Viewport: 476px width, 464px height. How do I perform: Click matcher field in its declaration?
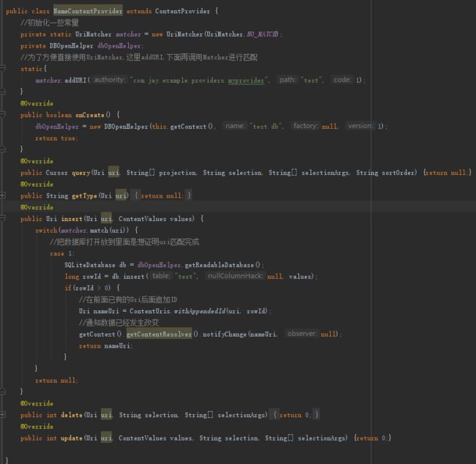click(128, 34)
